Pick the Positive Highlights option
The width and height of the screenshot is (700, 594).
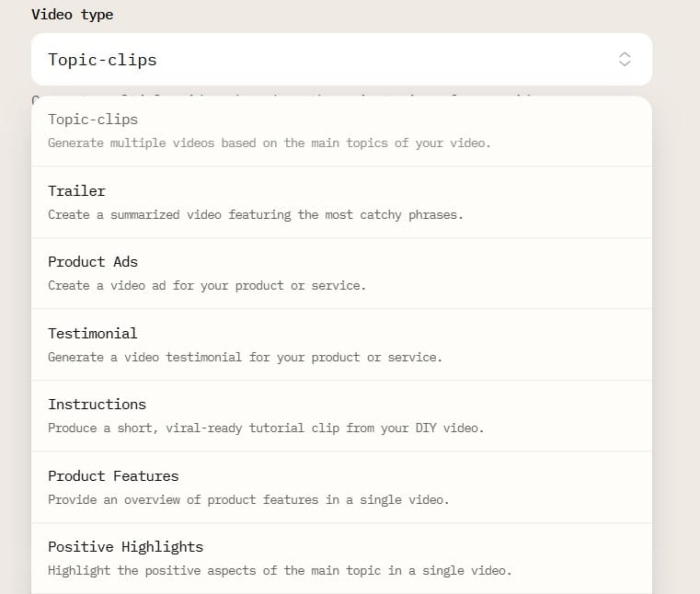[341, 558]
